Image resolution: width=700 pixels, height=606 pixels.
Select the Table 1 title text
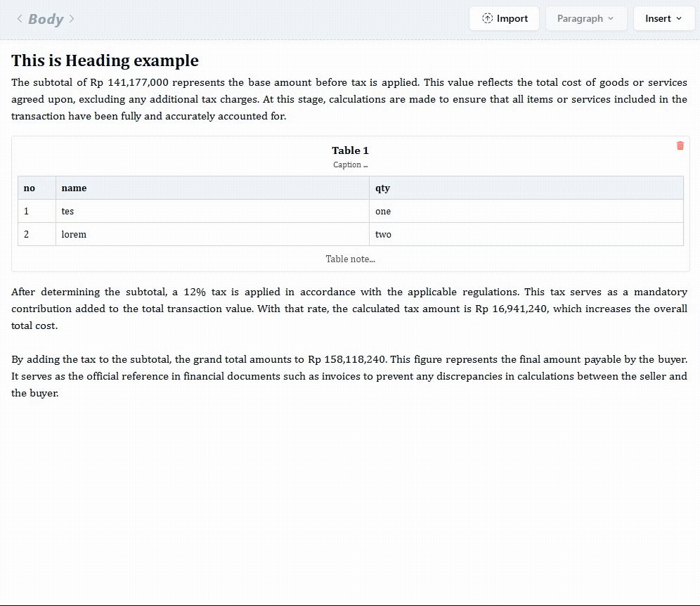pyautogui.click(x=350, y=150)
